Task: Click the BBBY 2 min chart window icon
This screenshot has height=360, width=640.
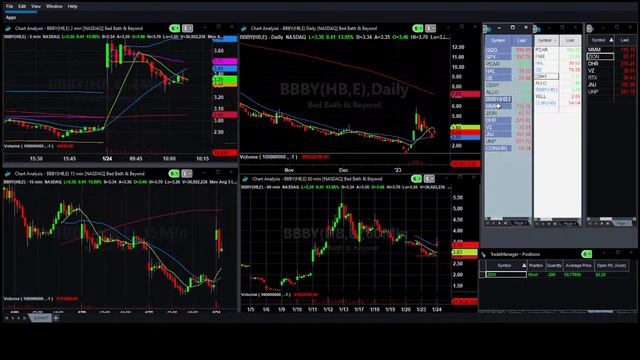Action: point(8,29)
